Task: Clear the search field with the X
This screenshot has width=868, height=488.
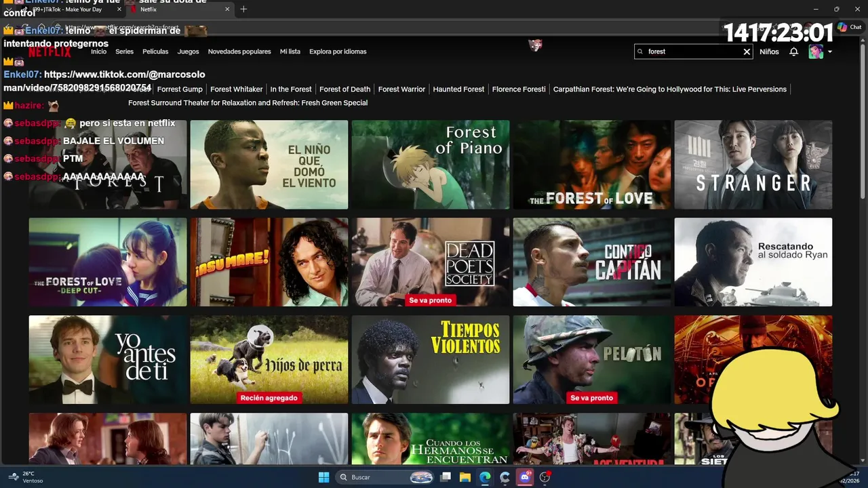Action: click(x=747, y=52)
